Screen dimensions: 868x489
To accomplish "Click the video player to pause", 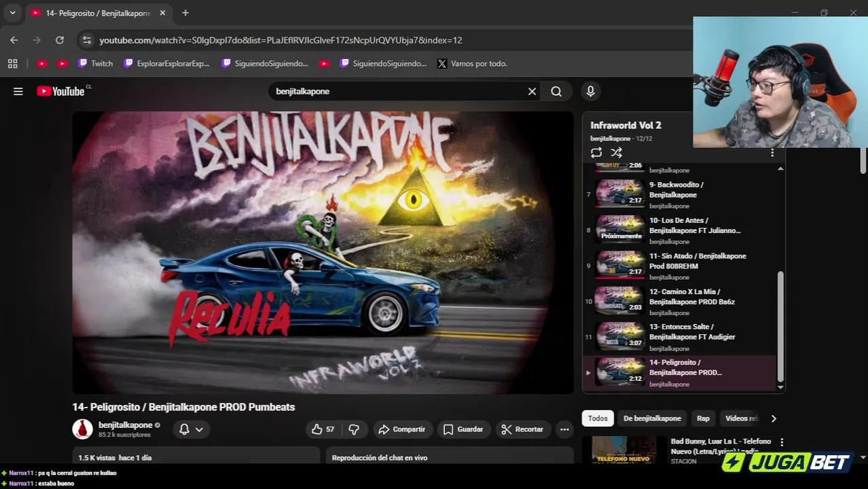I will click(323, 253).
